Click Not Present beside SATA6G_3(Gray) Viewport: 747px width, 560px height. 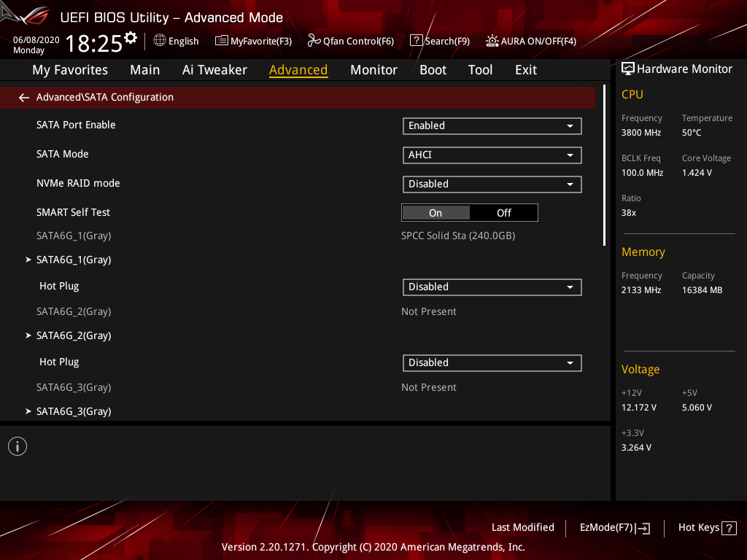click(429, 388)
